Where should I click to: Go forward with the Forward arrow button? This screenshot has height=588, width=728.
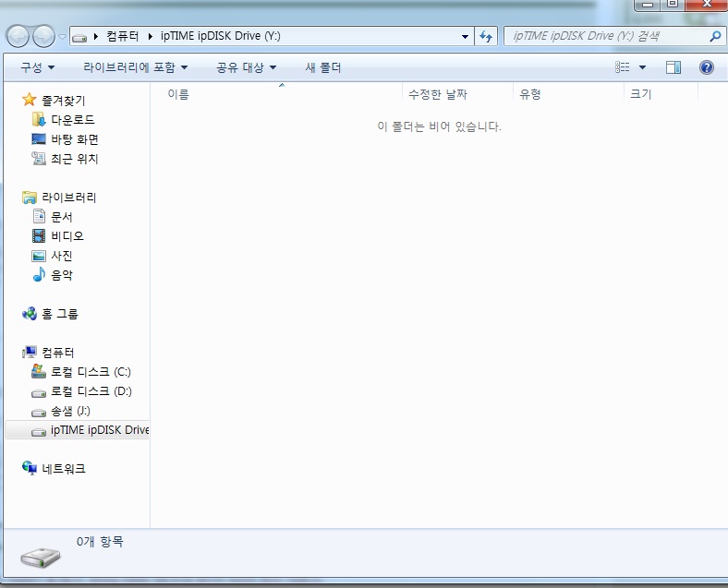point(44,36)
